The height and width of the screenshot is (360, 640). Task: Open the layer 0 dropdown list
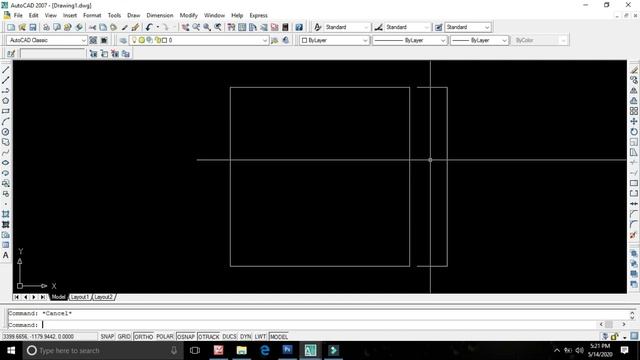pyautogui.click(x=199, y=40)
